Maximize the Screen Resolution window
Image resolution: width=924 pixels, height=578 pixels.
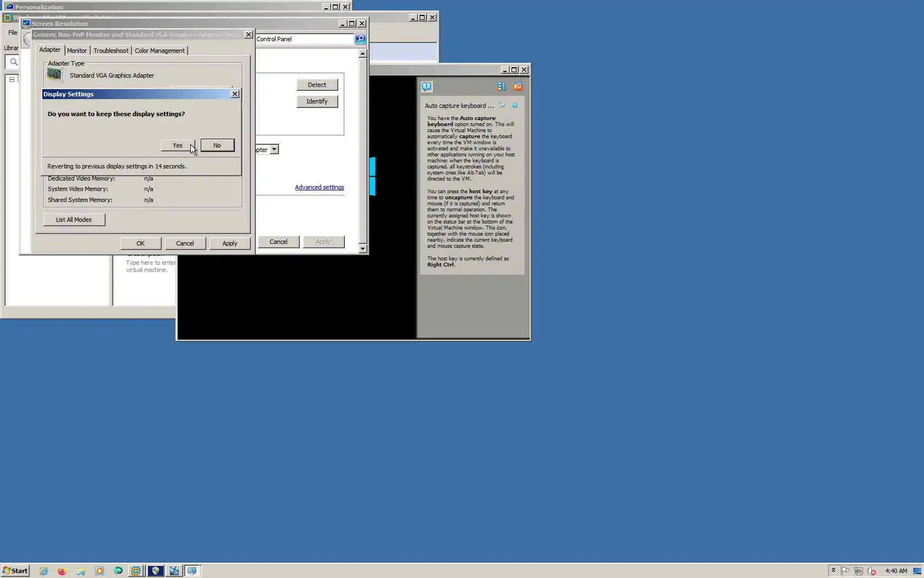(x=352, y=24)
